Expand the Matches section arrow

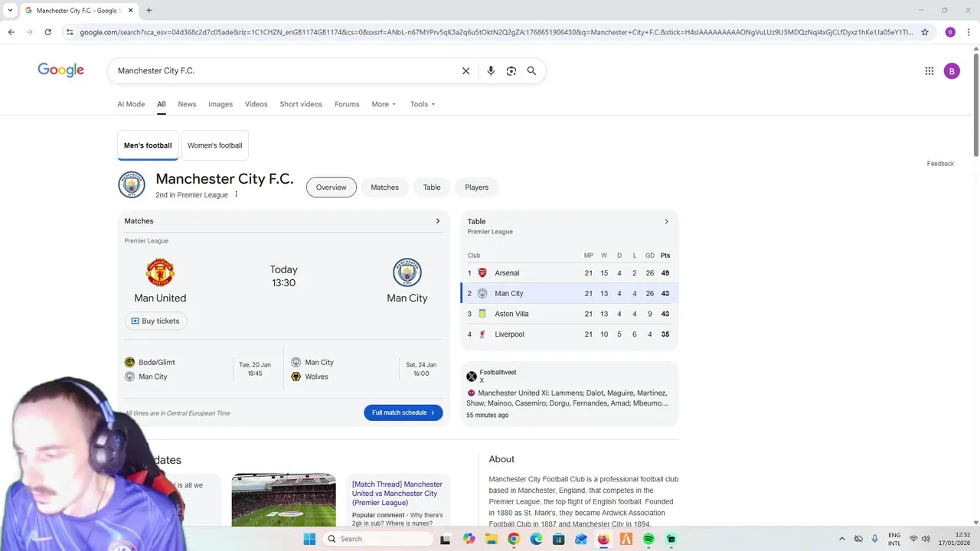point(438,221)
